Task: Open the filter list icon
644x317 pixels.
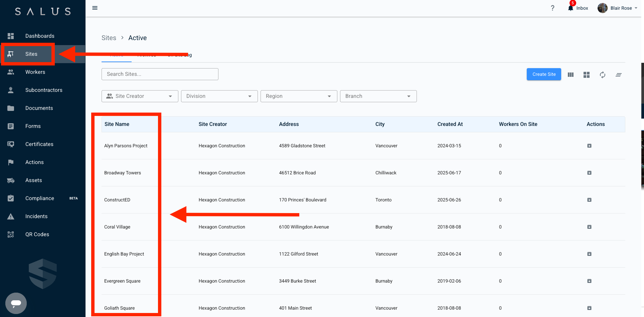Action: tap(619, 75)
